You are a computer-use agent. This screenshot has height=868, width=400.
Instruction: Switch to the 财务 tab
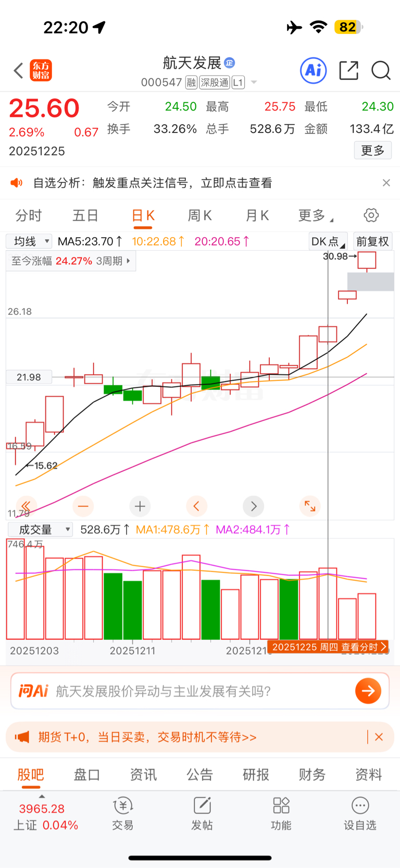312,775
